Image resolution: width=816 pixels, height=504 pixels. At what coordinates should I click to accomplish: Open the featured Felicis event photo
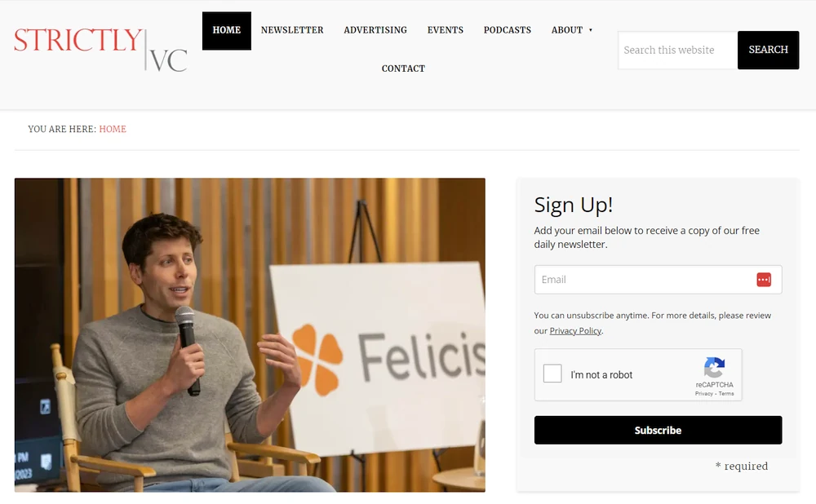250,334
